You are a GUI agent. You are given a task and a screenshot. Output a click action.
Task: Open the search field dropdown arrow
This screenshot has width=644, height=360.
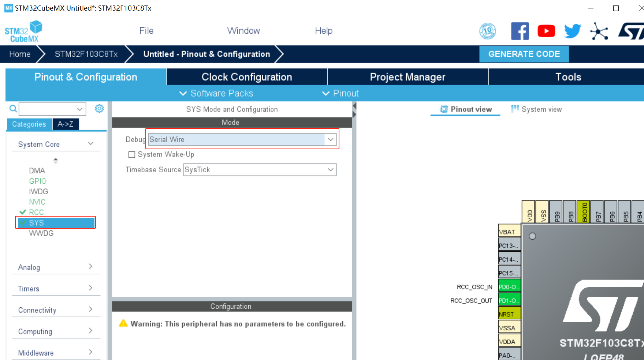[79, 109]
